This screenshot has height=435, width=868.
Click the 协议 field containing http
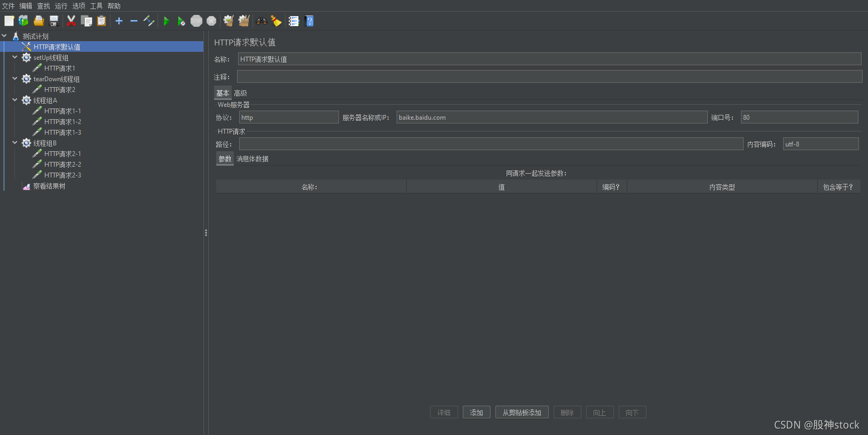click(x=289, y=117)
